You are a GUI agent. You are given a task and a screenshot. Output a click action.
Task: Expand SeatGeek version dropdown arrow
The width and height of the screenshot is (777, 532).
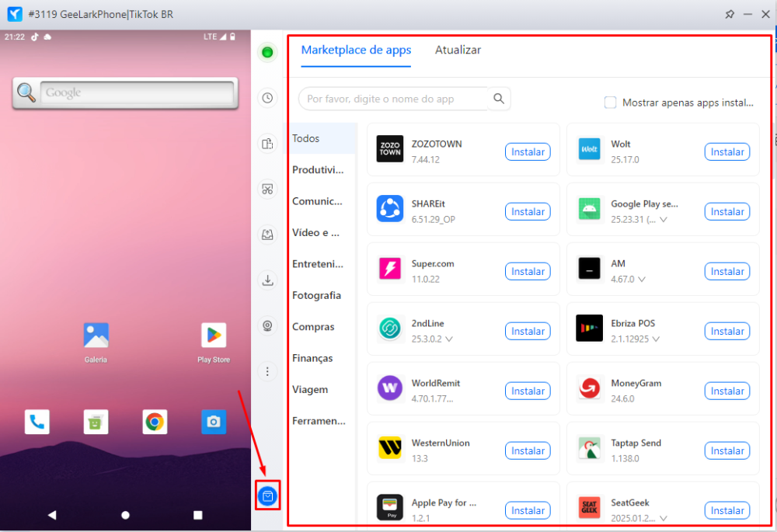coord(664,519)
